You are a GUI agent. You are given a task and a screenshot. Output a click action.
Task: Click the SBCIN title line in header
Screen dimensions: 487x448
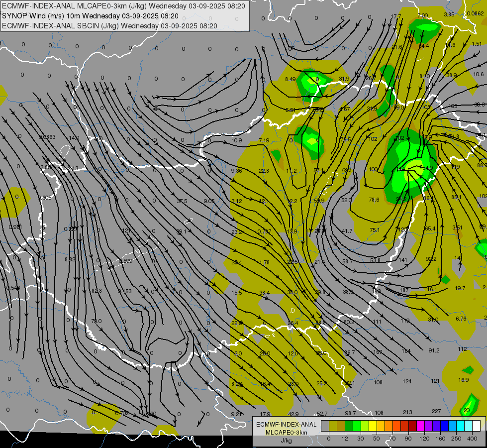pyautogui.click(x=109, y=26)
